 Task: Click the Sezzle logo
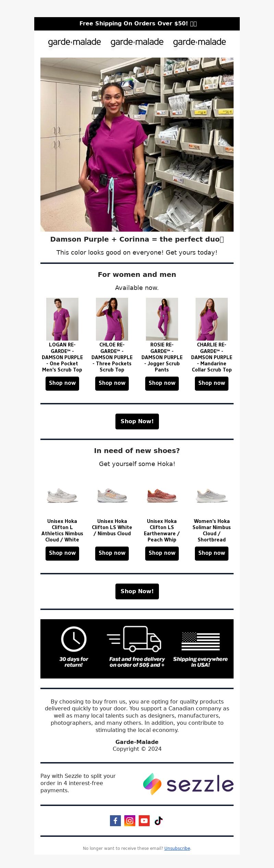coord(188,784)
